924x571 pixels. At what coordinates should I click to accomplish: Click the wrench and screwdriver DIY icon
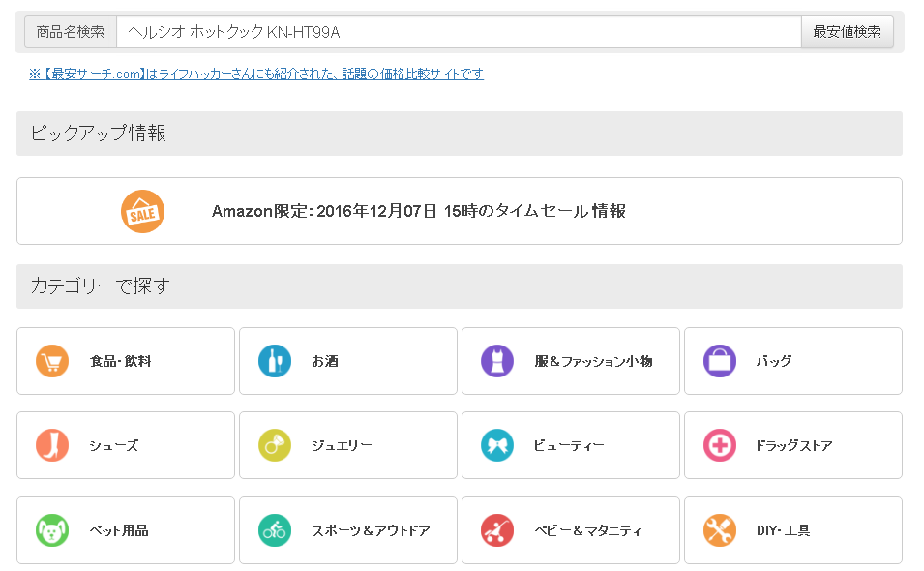[720, 530]
